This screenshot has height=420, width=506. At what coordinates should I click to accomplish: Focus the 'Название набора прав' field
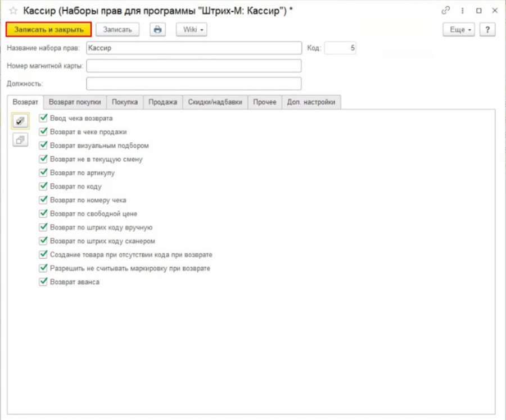(194, 48)
